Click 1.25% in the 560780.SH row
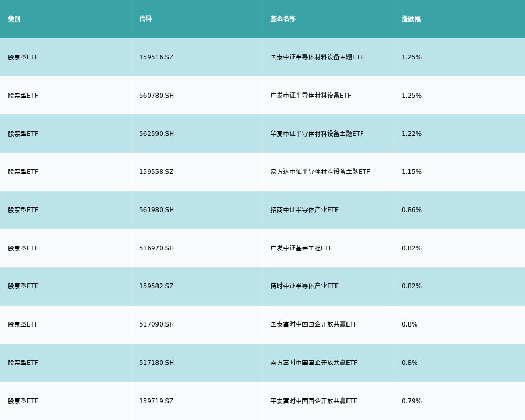Viewport: 525px width, 420px height. [x=412, y=96]
